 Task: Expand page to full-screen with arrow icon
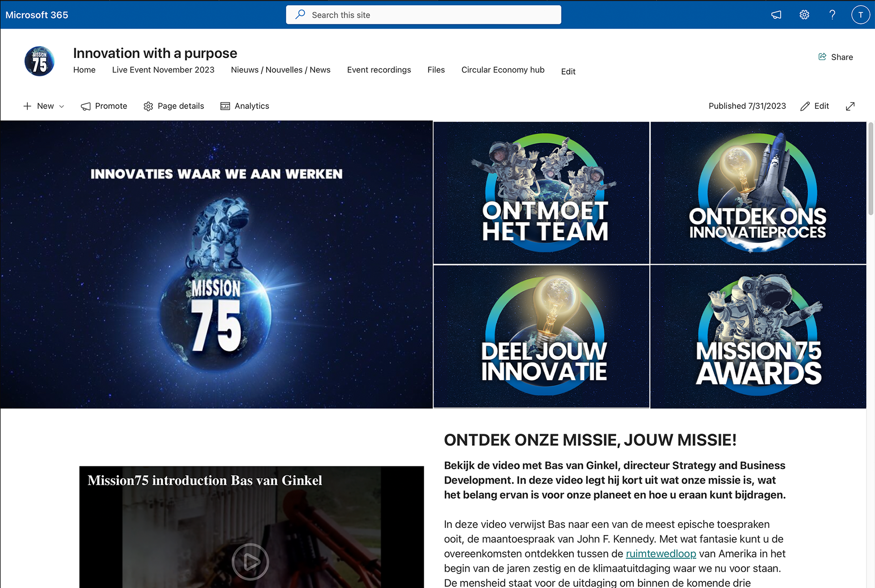[850, 106]
